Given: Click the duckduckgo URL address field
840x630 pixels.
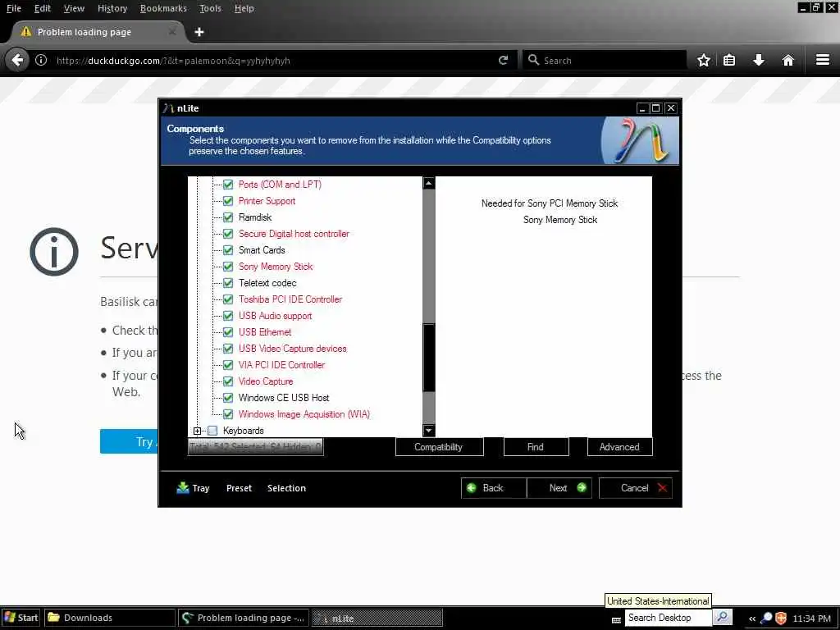Looking at the screenshot, I should point(273,61).
